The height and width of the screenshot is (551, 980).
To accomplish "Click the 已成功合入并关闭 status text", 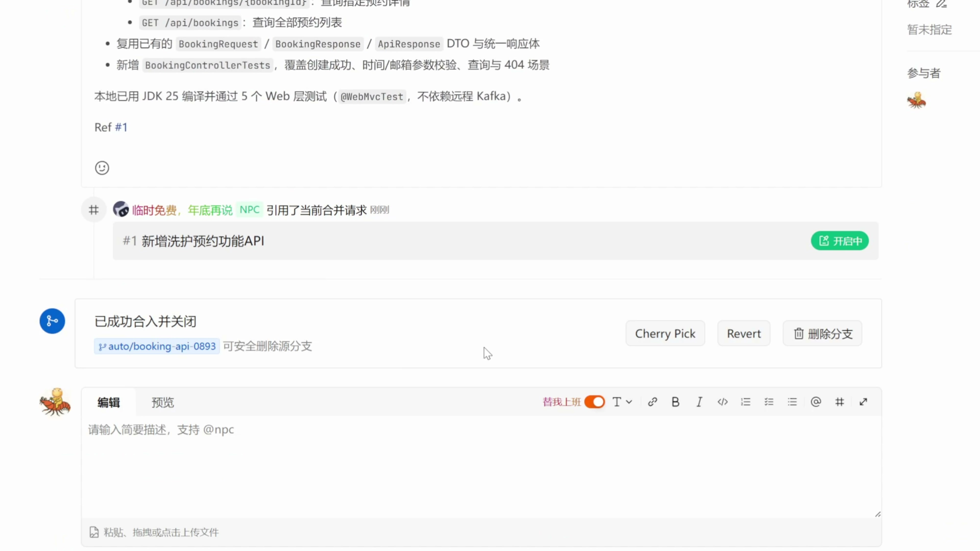I will (x=145, y=321).
